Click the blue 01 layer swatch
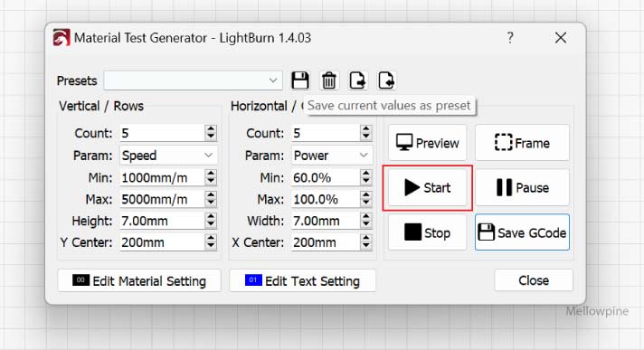Screen dimensions: 644x350 (253, 280)
